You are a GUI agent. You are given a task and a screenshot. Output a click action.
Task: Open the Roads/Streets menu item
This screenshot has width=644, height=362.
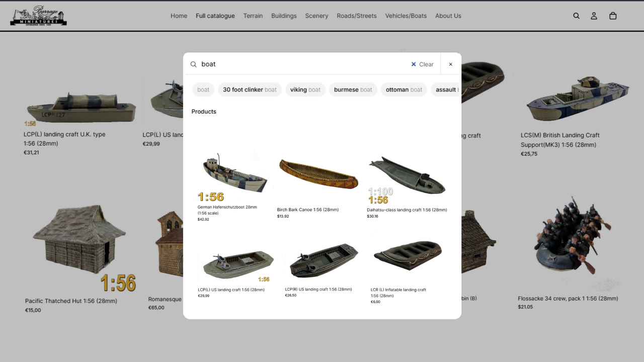point(357,16)
